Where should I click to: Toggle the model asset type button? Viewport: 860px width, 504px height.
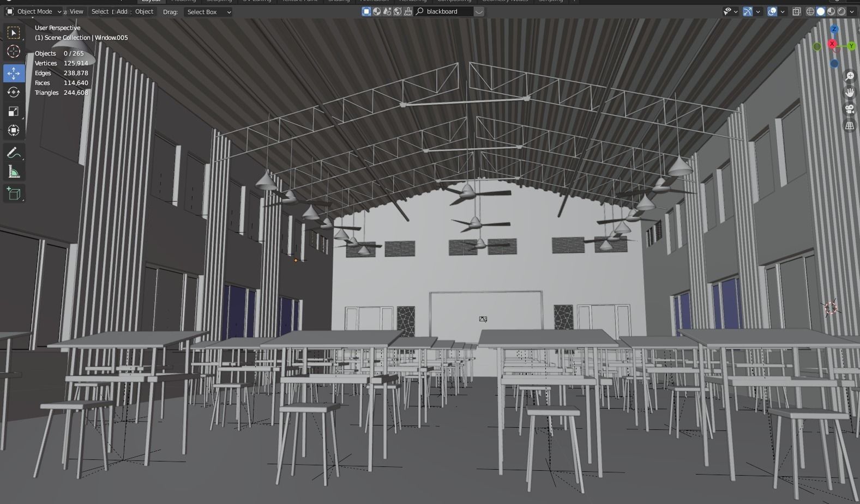pos(366,11)
